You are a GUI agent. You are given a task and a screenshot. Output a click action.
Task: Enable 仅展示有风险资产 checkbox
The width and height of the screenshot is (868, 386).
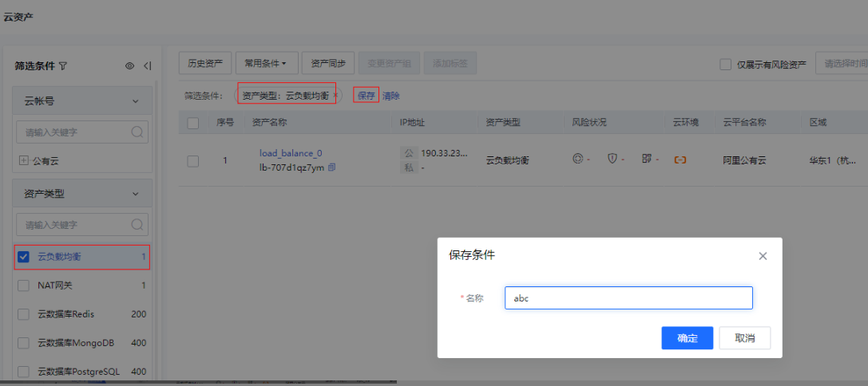726,65
